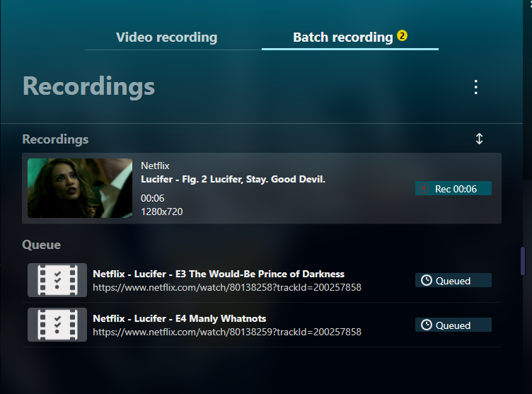Switch to the Batch recording tab
The height and width of the screenshot is (394, 532).
tap(349, 37)
